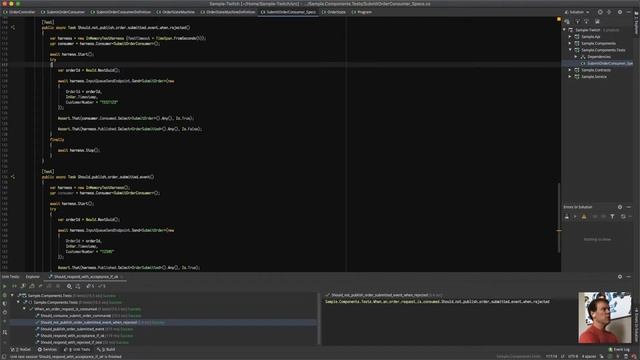The height and width of the screenshot is (360, 640).
Task: Open the Event Log
Action: pos(619,349)
